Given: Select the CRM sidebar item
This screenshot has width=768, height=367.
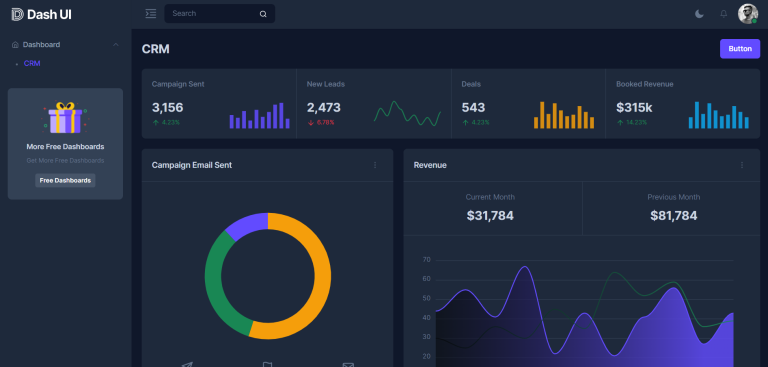Looking at the screenshot, I should click(32, 63).
